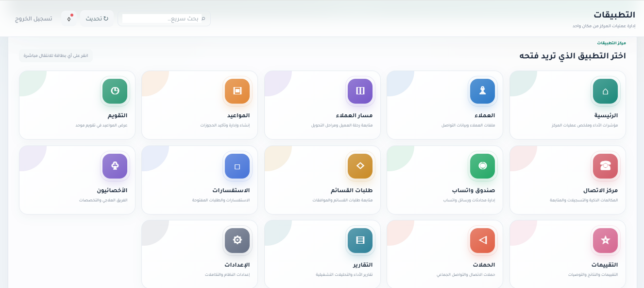This screenshot has height=288, width=644.
Task: Click description المكالمات الذكية والتسجيلات والمتابعة
Action: [584, 200]
